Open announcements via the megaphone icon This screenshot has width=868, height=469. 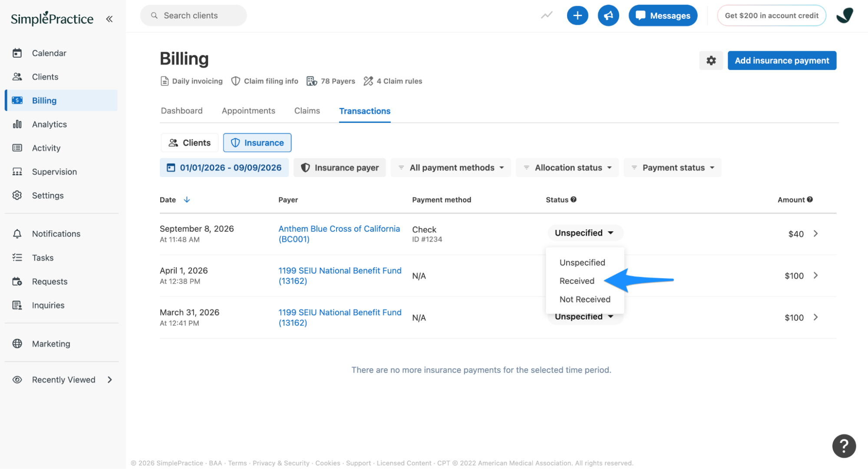pos(608,16)
